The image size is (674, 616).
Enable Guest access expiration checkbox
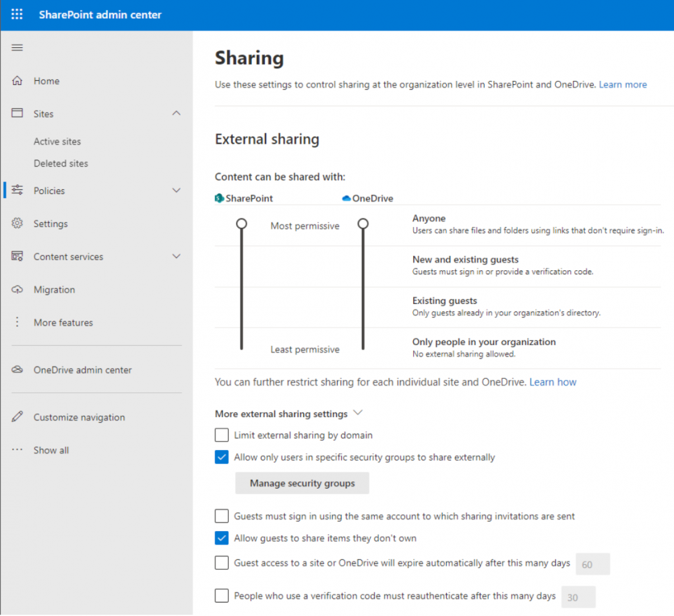pos(222,563)
